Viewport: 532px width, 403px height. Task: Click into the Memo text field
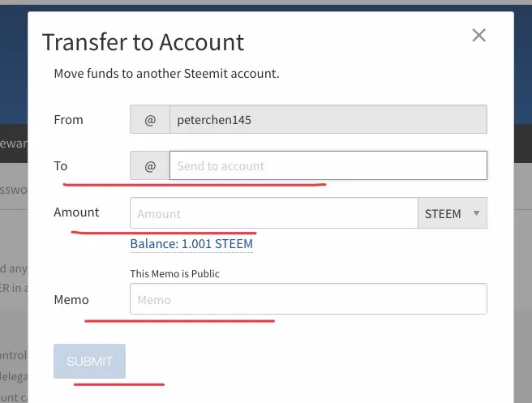tap(308, 299)
